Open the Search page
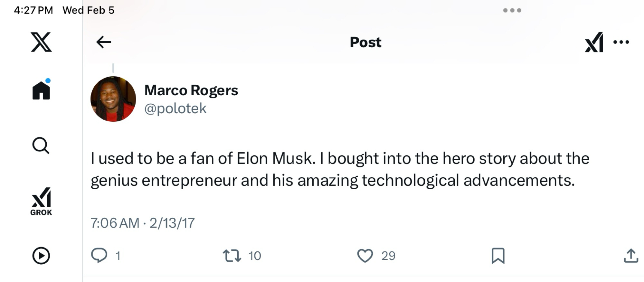 point(41,146)
